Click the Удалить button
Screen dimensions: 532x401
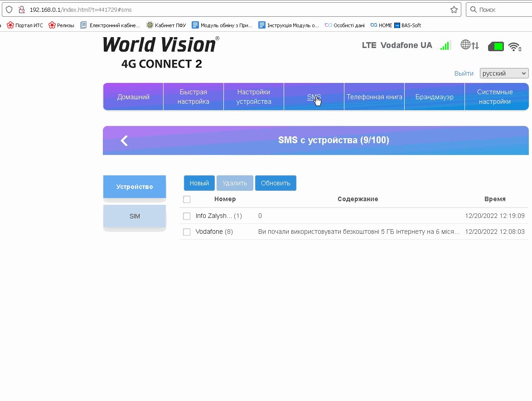[235, 183]
